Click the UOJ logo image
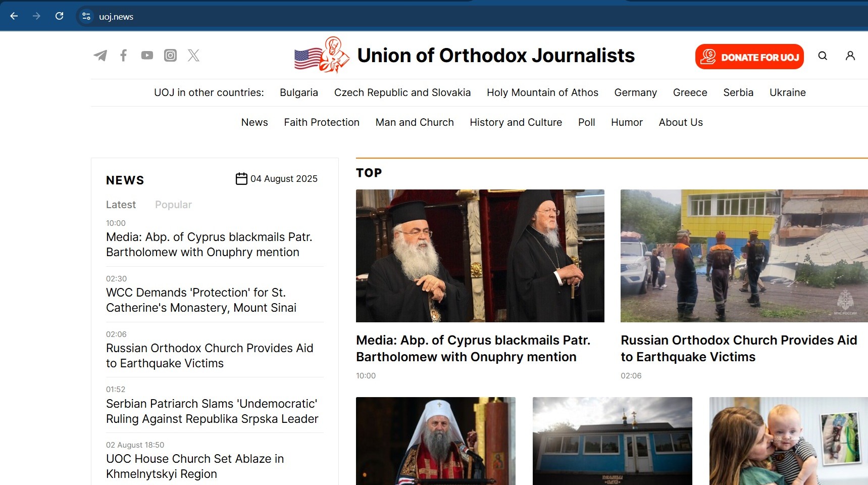This screenshot has width=868, height=485. coord(322,55)
